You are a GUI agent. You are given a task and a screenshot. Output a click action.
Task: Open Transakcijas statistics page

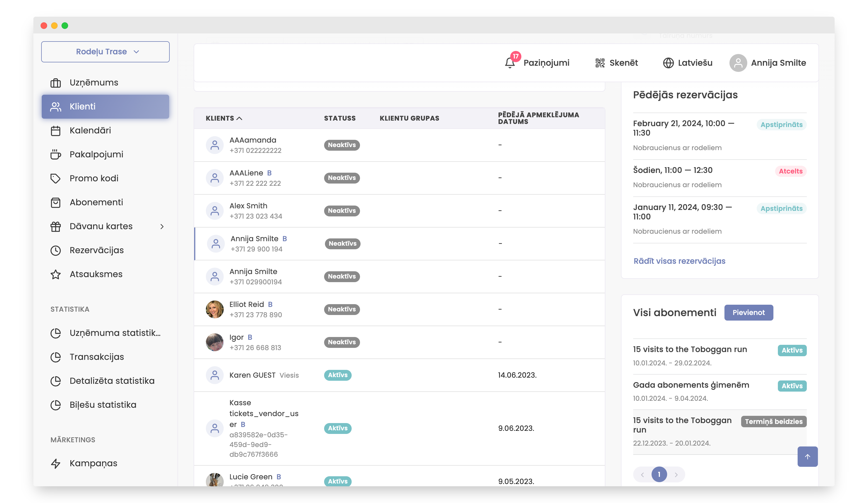(97, 357)
